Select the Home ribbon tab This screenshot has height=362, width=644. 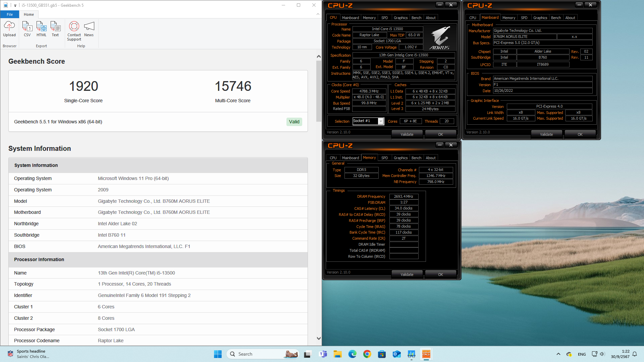click(x=29, y=14)
